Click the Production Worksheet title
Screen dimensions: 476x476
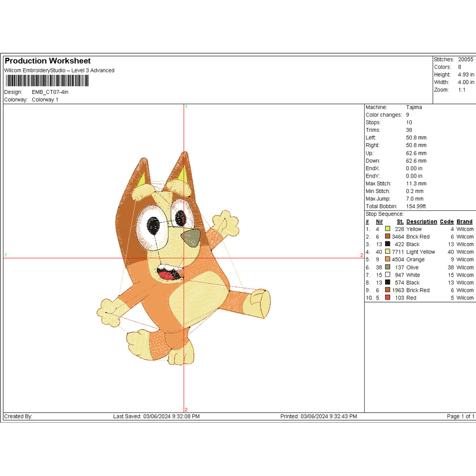47,61
